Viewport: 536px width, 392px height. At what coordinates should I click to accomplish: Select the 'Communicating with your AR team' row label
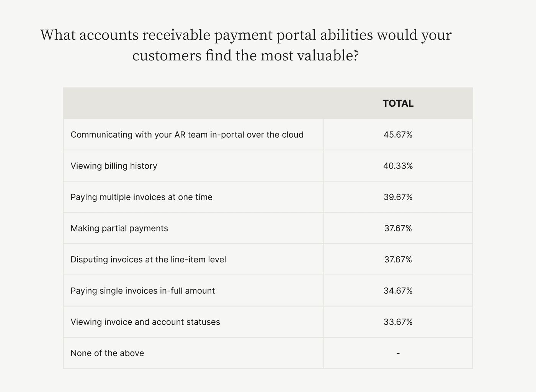click(187, 135)
